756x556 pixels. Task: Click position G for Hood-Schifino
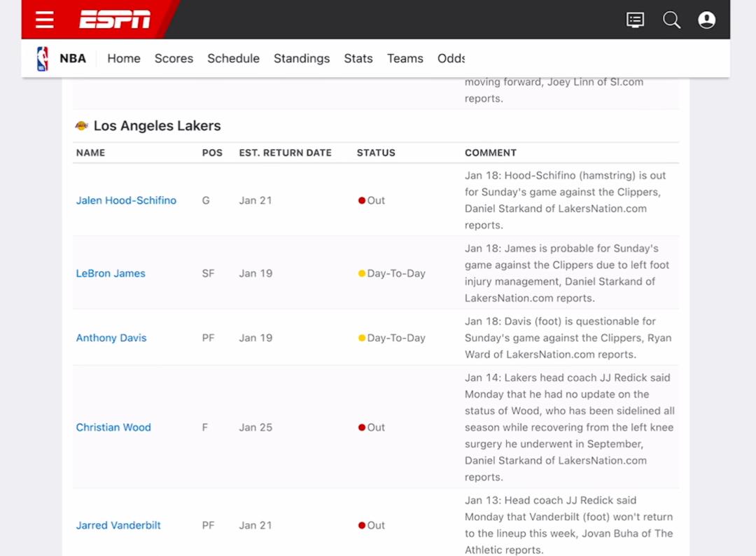(x=206, y=200)
